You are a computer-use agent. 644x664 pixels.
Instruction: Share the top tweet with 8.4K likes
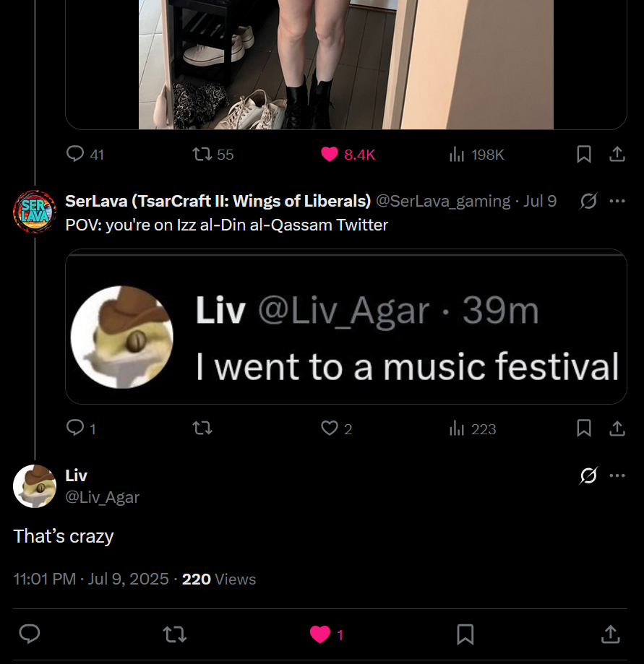pos(617,154)
